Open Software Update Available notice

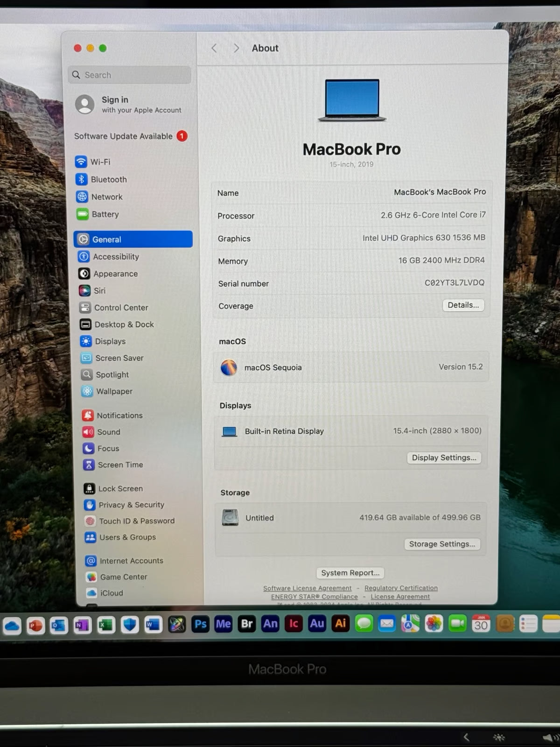click(x=131, y=136)
